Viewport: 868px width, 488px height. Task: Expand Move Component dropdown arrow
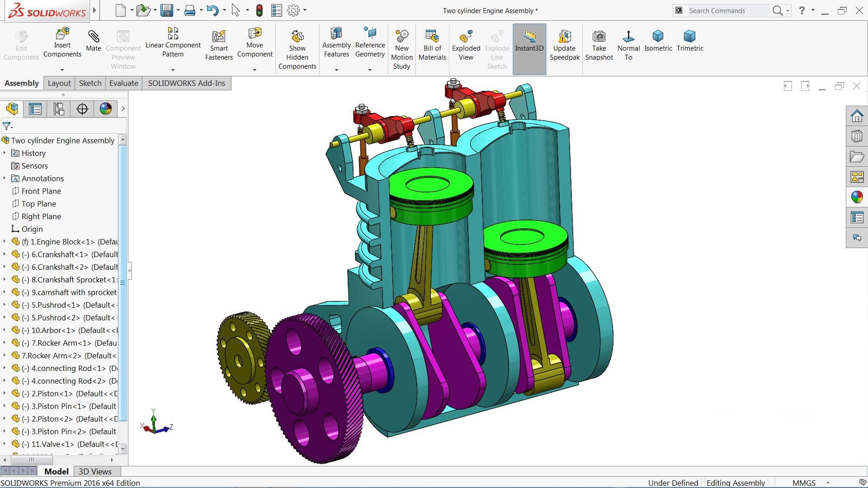pos(255,70)
